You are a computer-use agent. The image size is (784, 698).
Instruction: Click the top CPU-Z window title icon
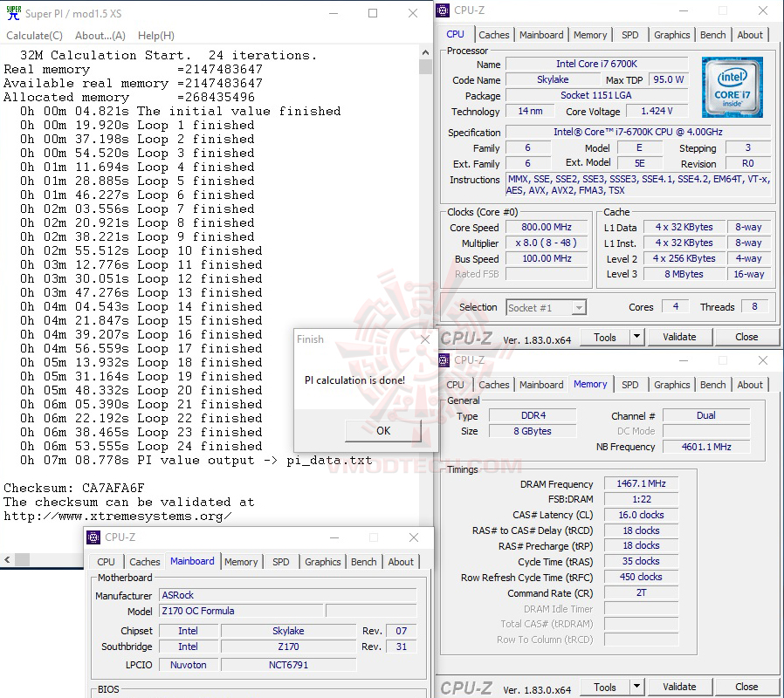tap(443, 10)
